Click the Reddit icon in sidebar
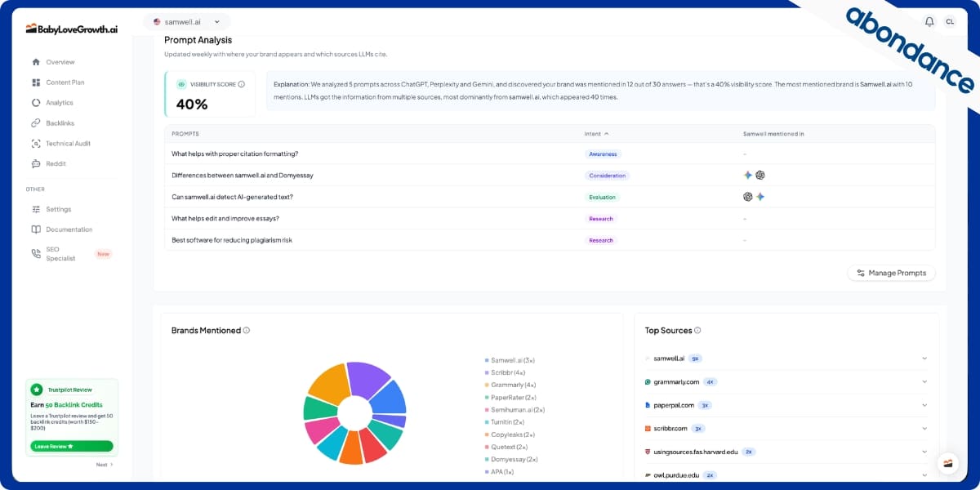The image size is (980, 490). [x=36, y=164]
